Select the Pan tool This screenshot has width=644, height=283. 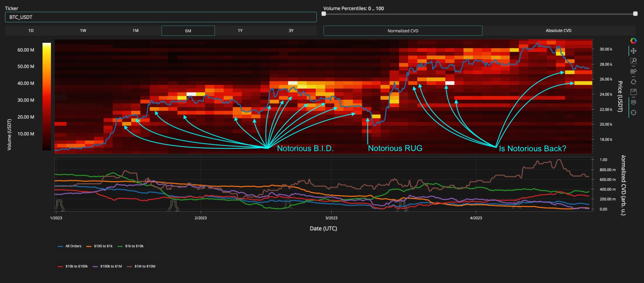pos(633,51)
